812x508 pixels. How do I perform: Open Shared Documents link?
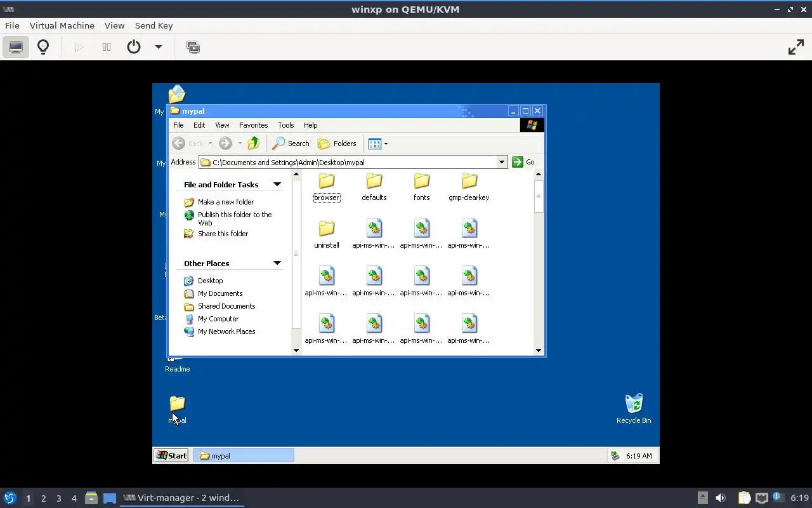(226, 306)
